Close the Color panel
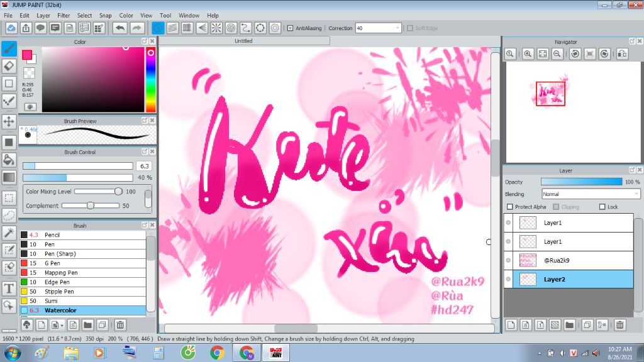644x362 pixels. (152, 41)
